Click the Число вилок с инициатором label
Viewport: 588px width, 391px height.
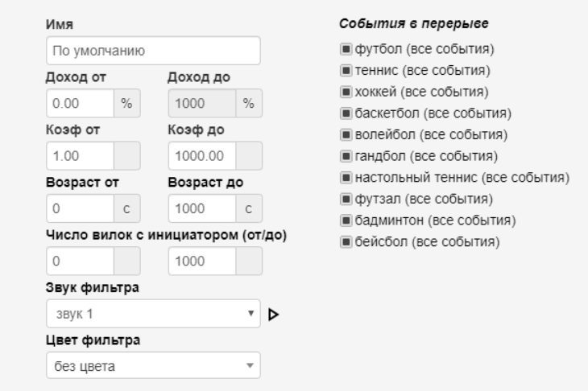[166, 235]
